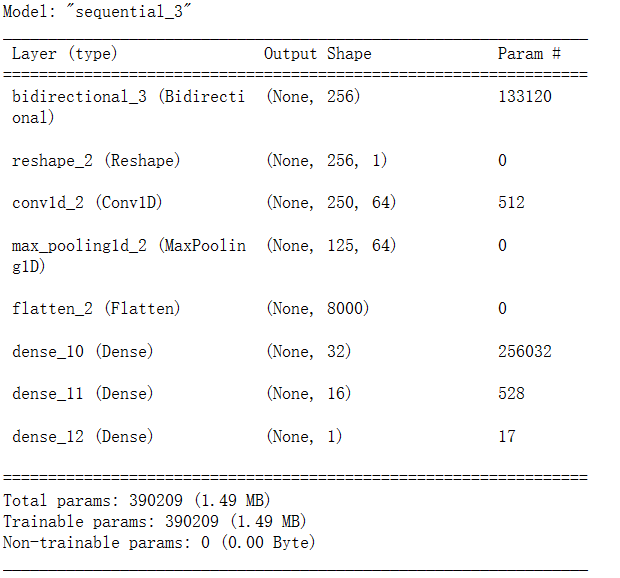Select the dense_10 (Dense) layer name
Image resolution: width=620 pixels, height=578 pixels.
pyautogui.click(x=83, y=352)
